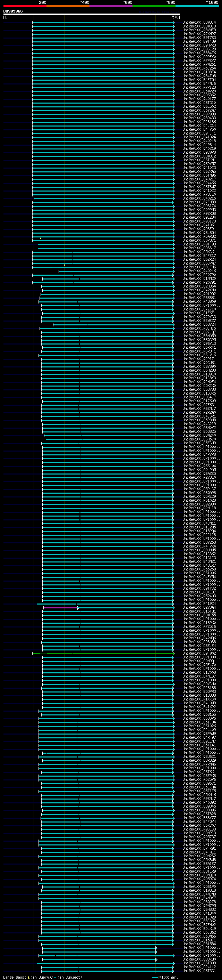Select hit label UniRef100_Q2V3A4
This screenshot has width=222, height=980.
click(x=199, y=608)
